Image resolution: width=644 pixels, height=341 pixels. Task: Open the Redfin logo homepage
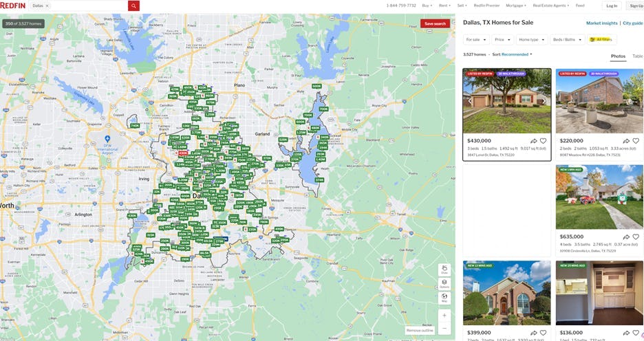click(13, 5)
